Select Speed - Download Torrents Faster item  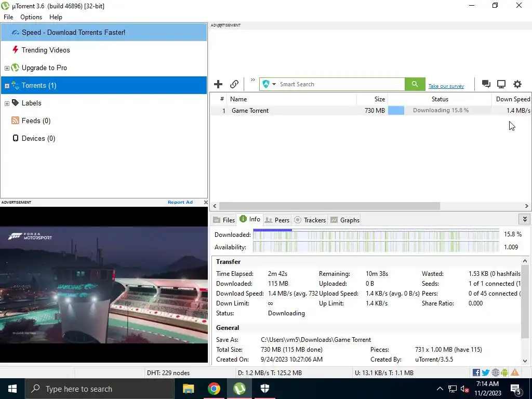(104, 32)
